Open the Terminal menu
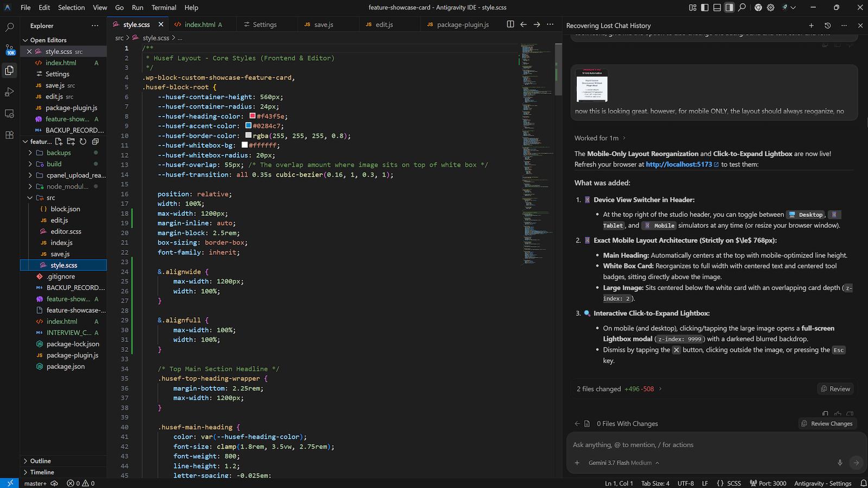The image size is (868, 488). [164, 8]
